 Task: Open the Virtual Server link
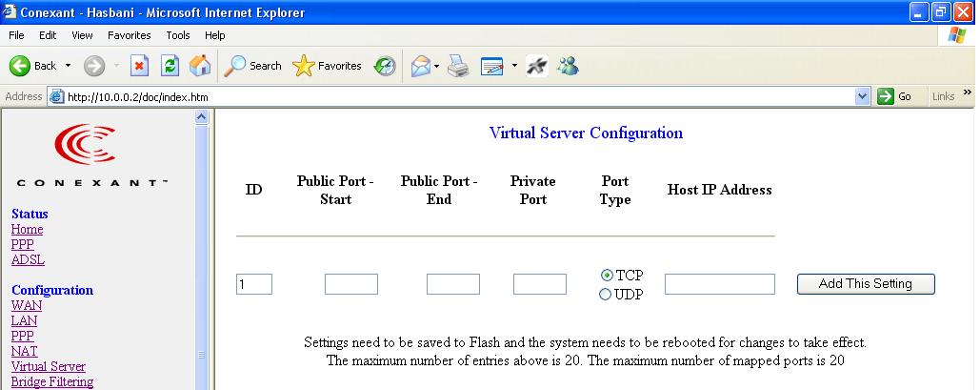point(49,366)
